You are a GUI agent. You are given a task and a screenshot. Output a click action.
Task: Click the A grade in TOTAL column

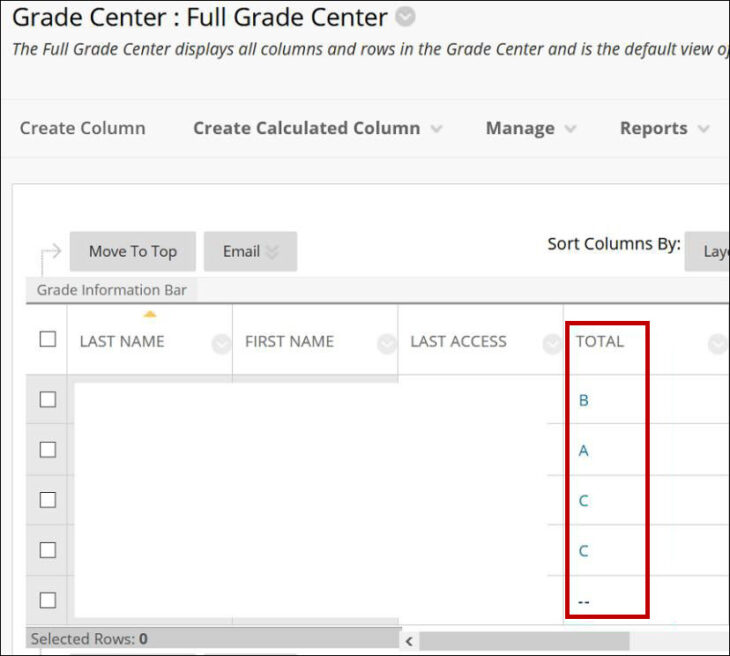pos(583,451)
